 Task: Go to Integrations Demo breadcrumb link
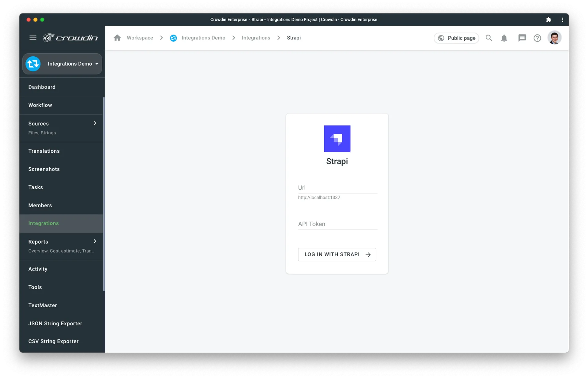coord(203,38)
